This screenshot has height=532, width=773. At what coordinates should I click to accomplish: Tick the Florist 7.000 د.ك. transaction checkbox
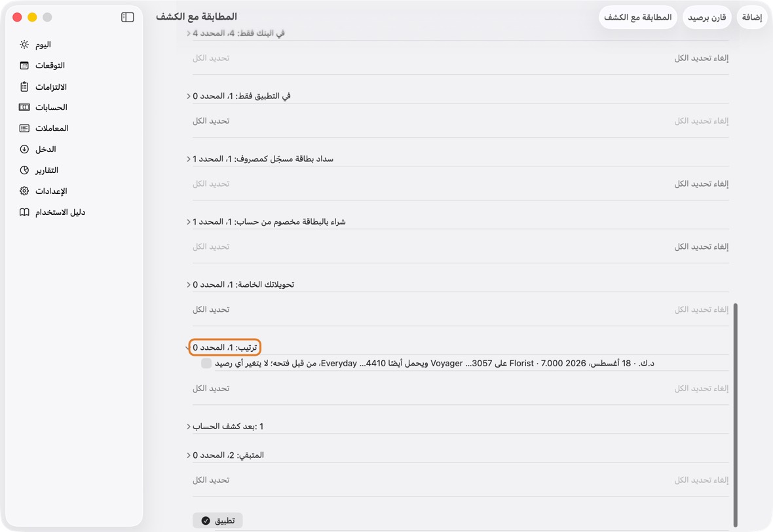(206, 364)
